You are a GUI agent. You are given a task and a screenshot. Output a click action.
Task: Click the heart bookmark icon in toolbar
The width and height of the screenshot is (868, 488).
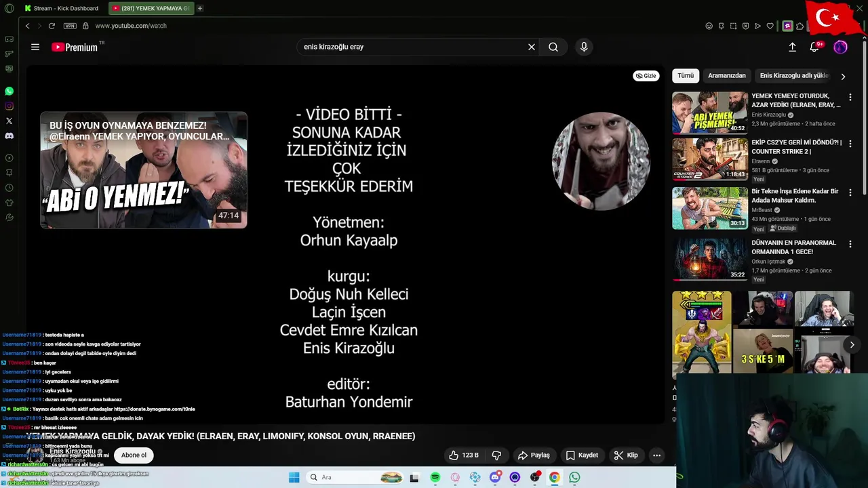coord(770,26)
